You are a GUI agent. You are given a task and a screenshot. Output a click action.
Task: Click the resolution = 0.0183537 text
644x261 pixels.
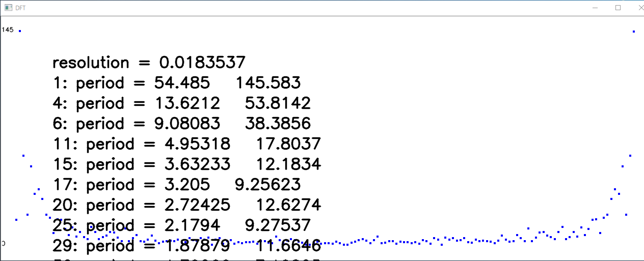pos(149,63)
